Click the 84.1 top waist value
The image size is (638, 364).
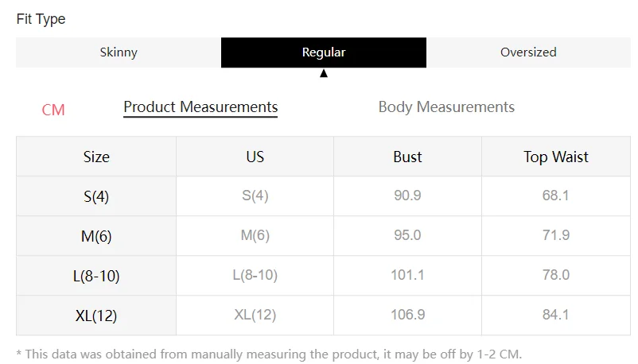pyautogui.click(x=555, y=315)
